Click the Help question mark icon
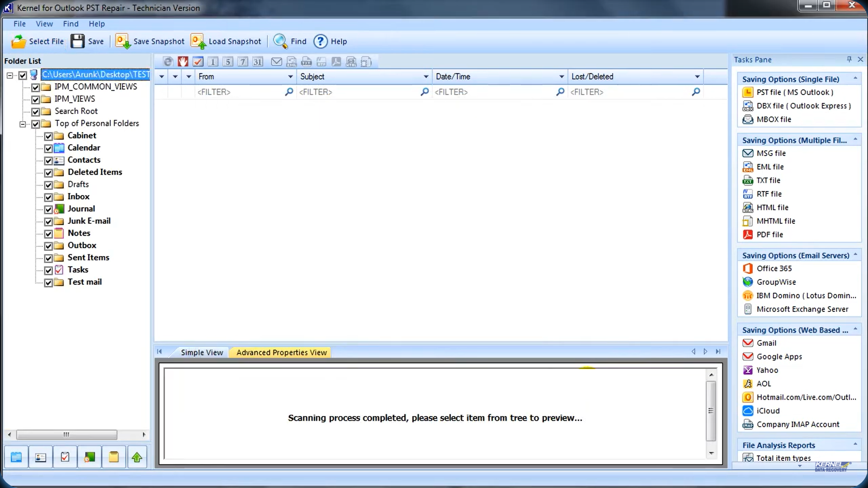 pos(321,42)
